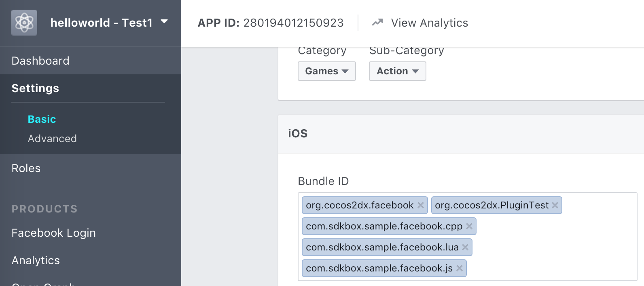Select Settings in the sidebar
The height and width of the screenshot is (286, 644).
(35, 88)
